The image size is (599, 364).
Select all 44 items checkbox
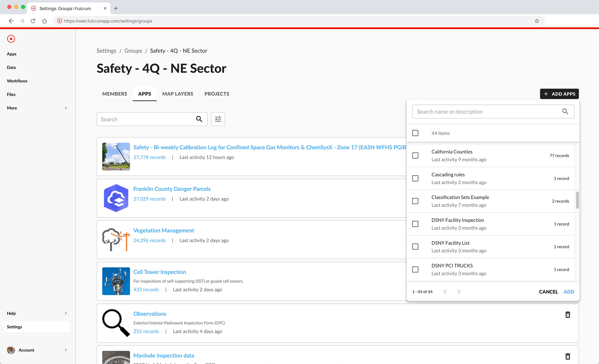click(415, 133)
